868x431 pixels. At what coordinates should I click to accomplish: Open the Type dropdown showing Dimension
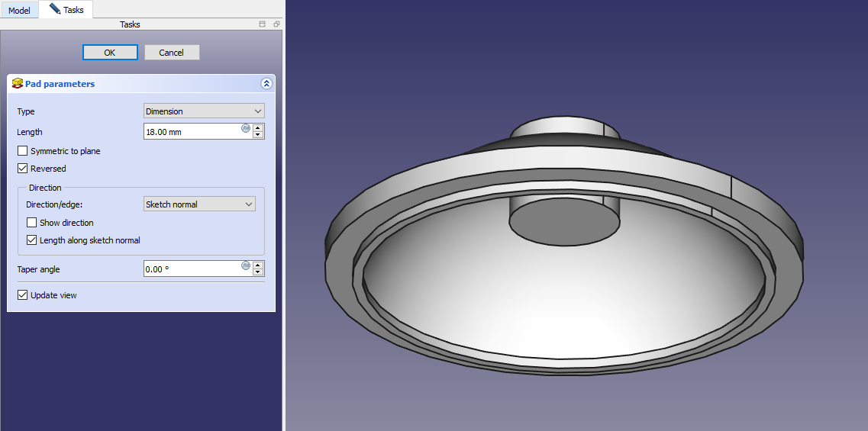point(204,111)
